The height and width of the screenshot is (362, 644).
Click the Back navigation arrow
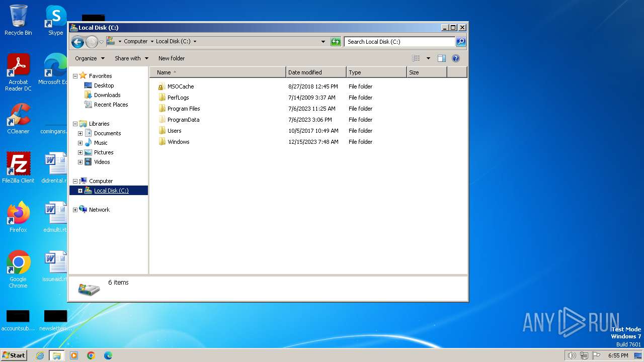[x=77, y=42]
